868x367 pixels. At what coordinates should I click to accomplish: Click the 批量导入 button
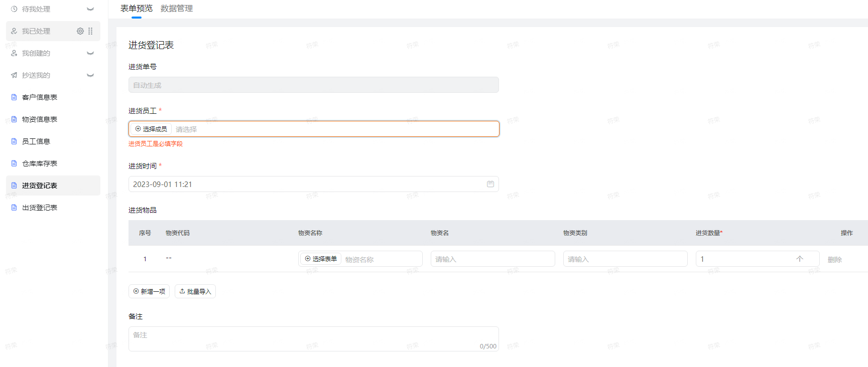click(195, 291)
